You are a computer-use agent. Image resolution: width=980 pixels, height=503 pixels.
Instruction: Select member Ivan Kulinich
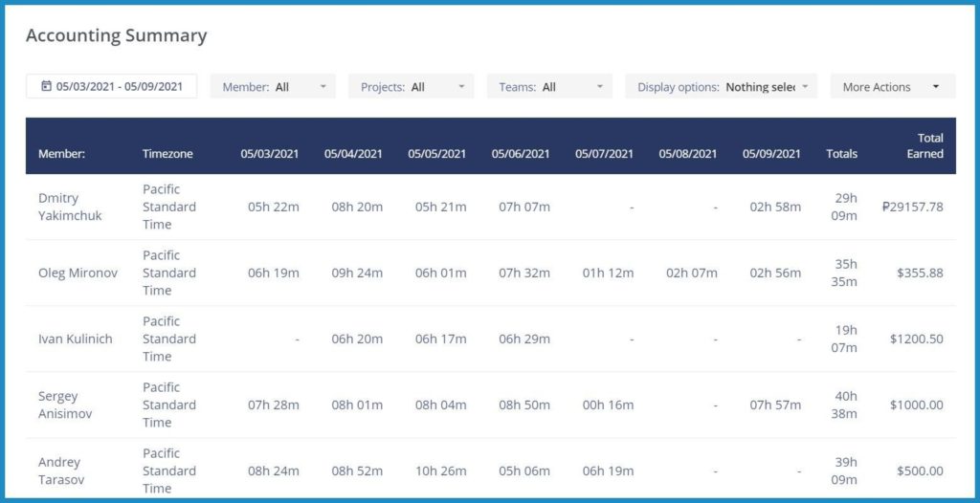point(75,339)
